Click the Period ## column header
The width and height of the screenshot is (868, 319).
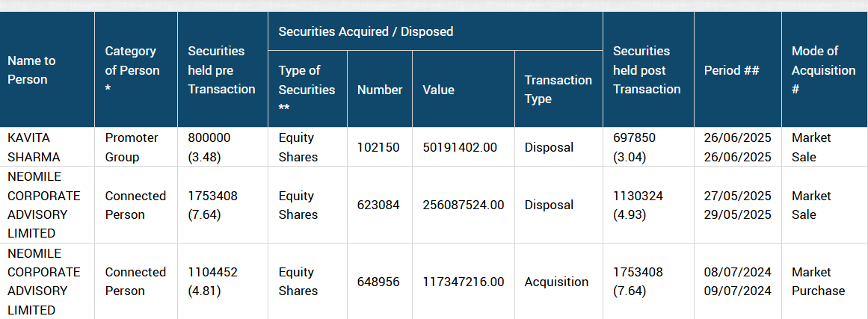coord(738,69)
